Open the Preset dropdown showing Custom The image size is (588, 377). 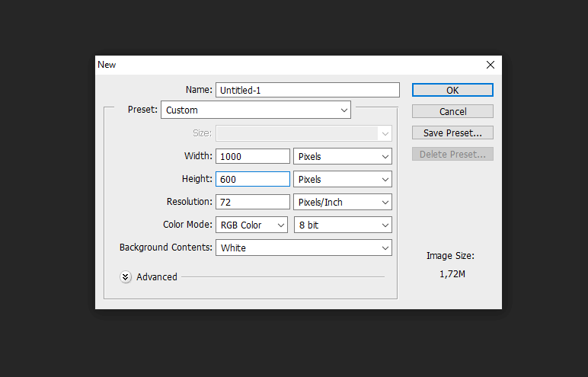click(256, 110)
